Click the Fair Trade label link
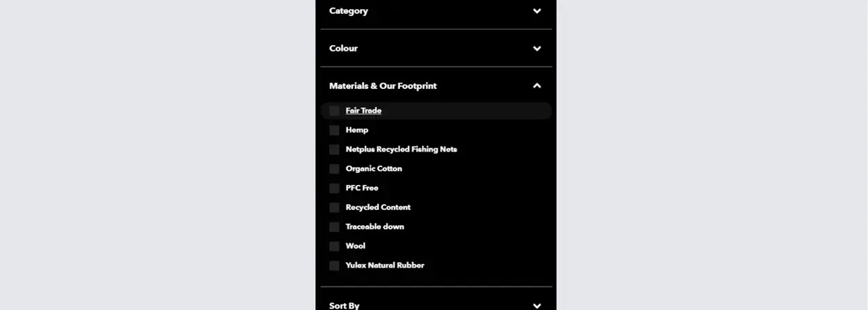Viewport: 868px width, 310px height. click(x=363, y=111)
